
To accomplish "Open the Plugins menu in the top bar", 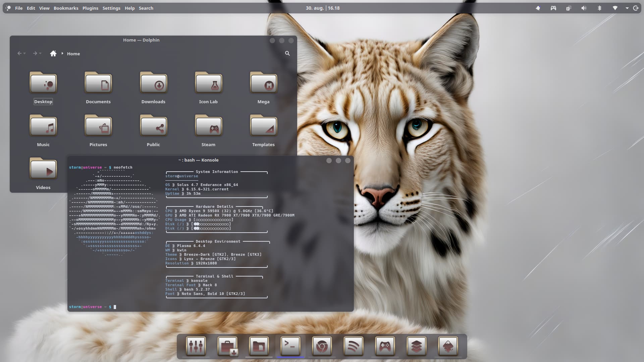I will [x=90, y=8].
